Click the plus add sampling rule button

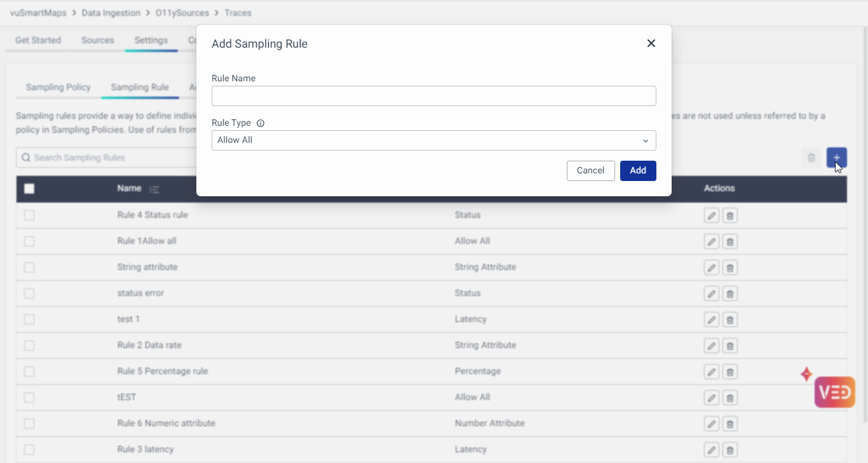pyautogui.click(x=836, y=158)
